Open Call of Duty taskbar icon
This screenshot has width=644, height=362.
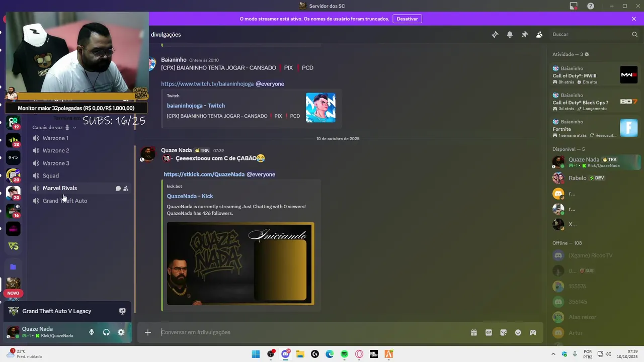(x=374, y=354)
